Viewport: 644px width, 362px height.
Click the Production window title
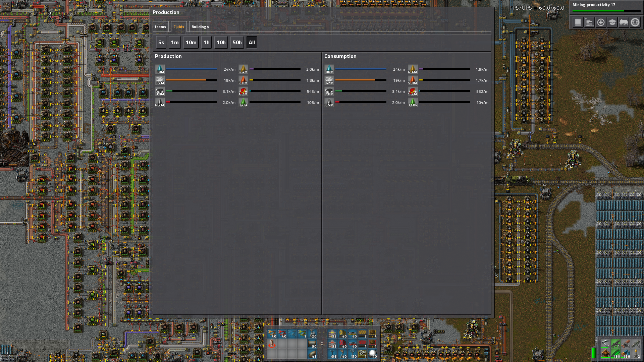(166, 12)
